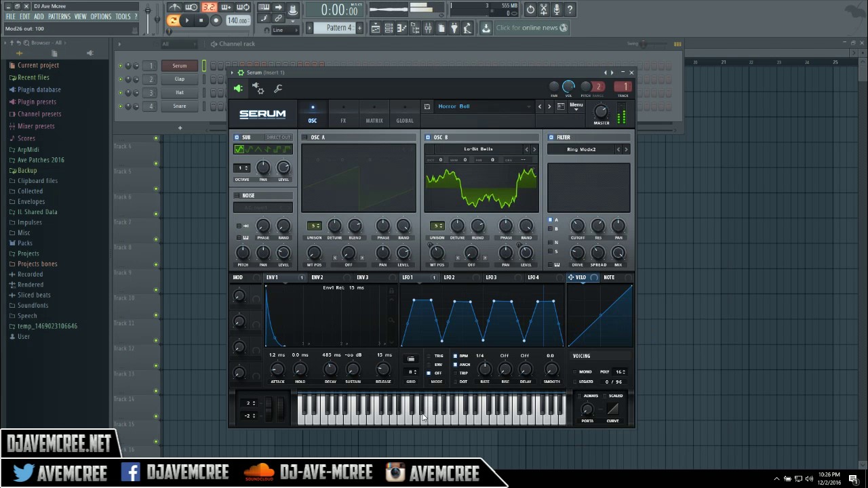Open the help question mark icon

(570, 9)
